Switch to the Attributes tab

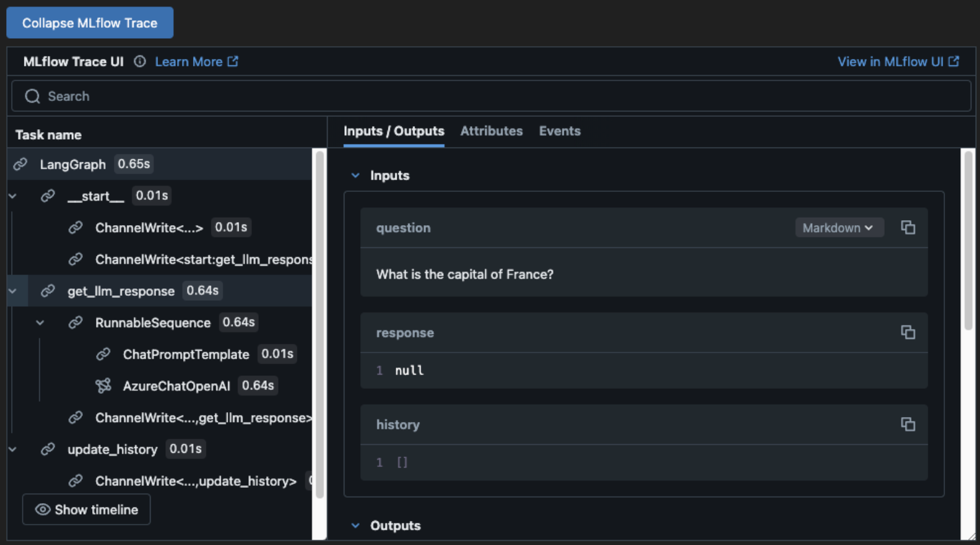pos(491,131)
